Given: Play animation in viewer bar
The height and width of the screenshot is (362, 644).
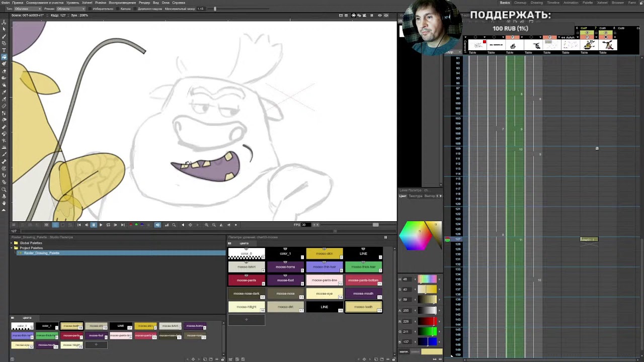Looking at the screenshot, I should click(101, 225).
